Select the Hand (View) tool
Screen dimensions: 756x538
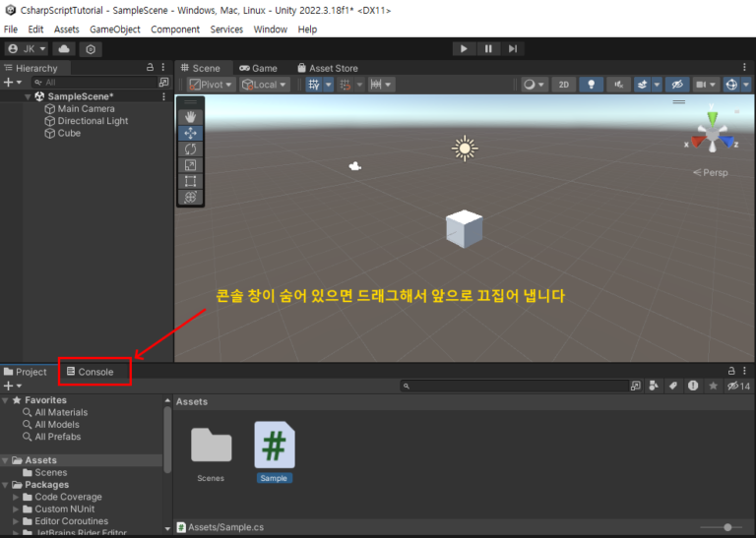[x=191, y=116]
